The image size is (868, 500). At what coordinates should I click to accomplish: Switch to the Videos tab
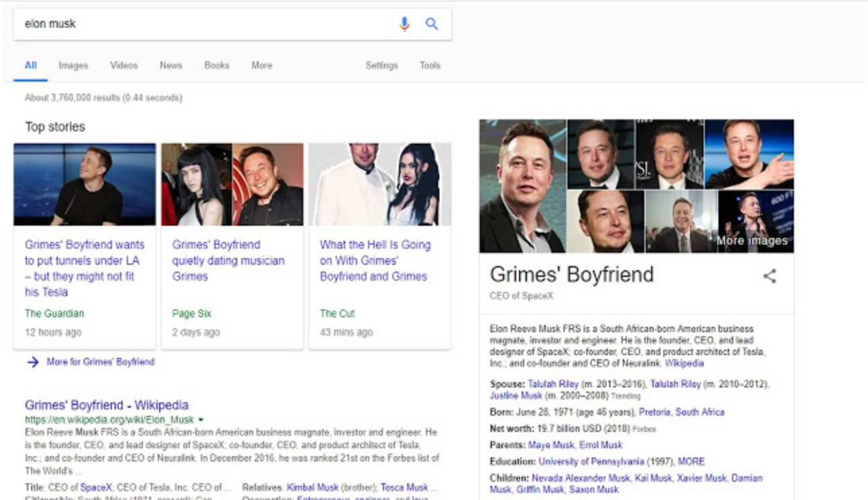pos(123,65)
